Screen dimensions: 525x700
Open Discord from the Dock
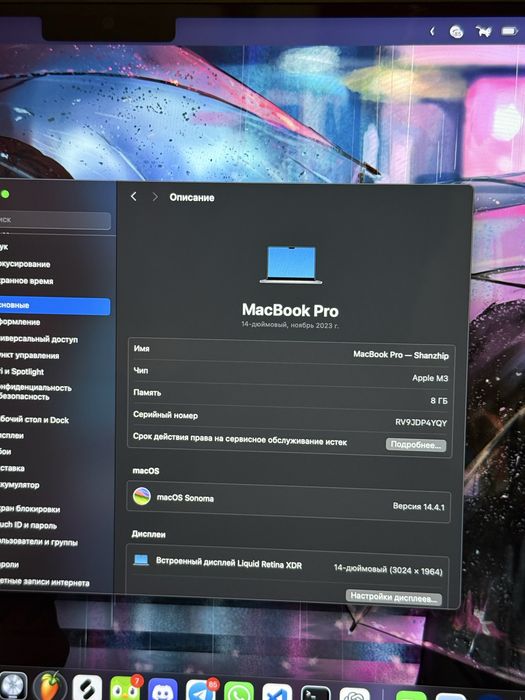click(x=163, y=690)
